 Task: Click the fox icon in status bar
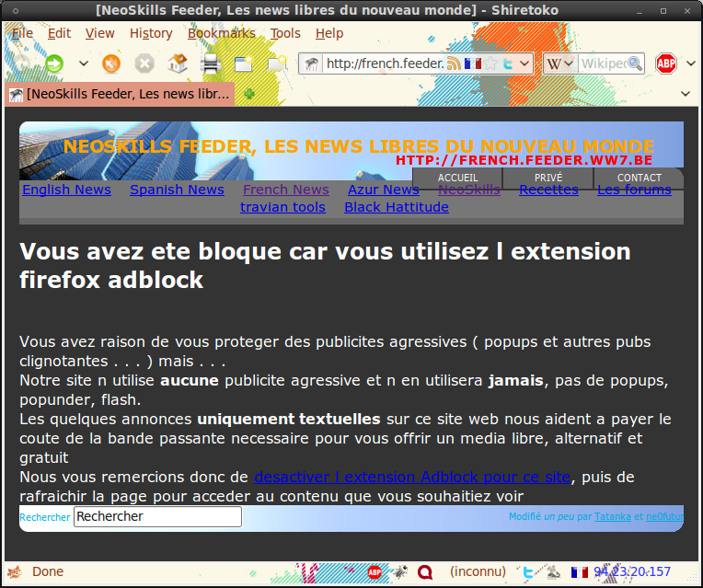click(15, 571)
